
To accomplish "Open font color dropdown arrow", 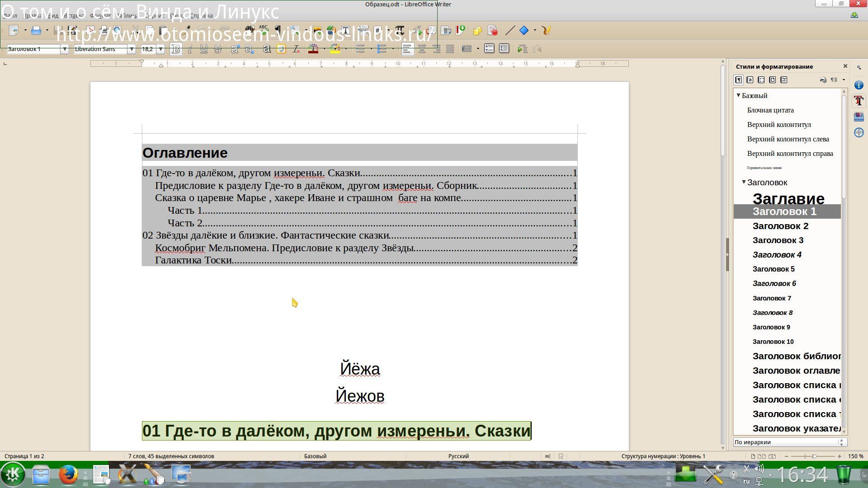I will click(x=324, y=49).
